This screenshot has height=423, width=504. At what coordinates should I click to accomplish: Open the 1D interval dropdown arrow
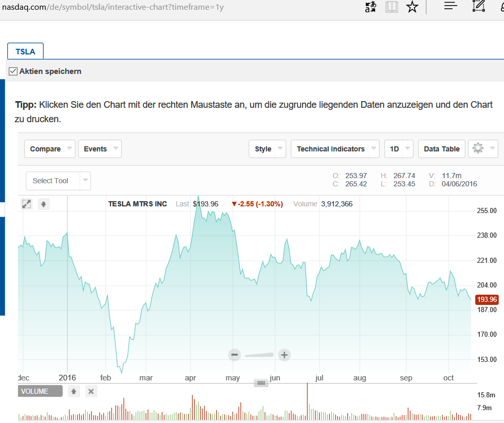[407, 148]
